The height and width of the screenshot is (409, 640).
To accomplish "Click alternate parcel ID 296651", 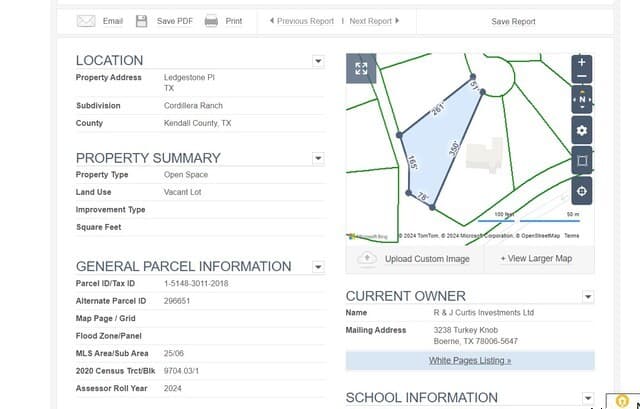I will [177, 301].
